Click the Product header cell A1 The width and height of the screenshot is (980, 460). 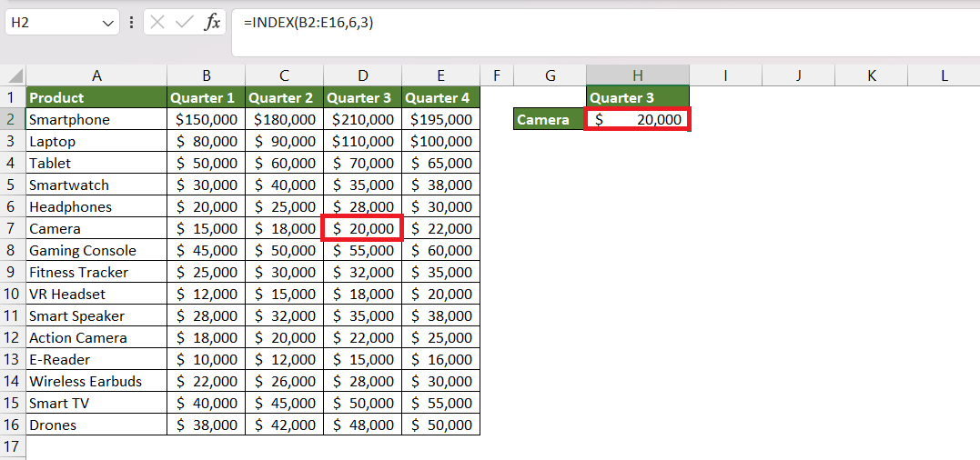(x=96, y=98)
